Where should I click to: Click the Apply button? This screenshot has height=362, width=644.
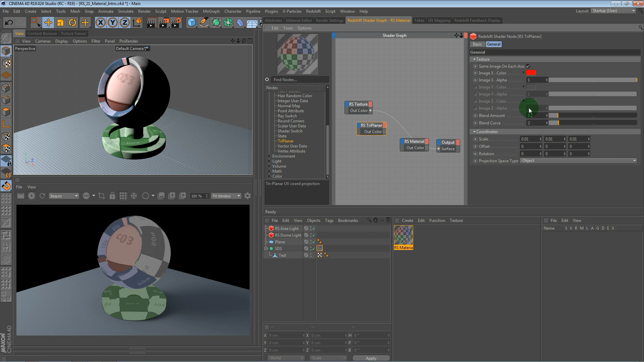(371, 358)
